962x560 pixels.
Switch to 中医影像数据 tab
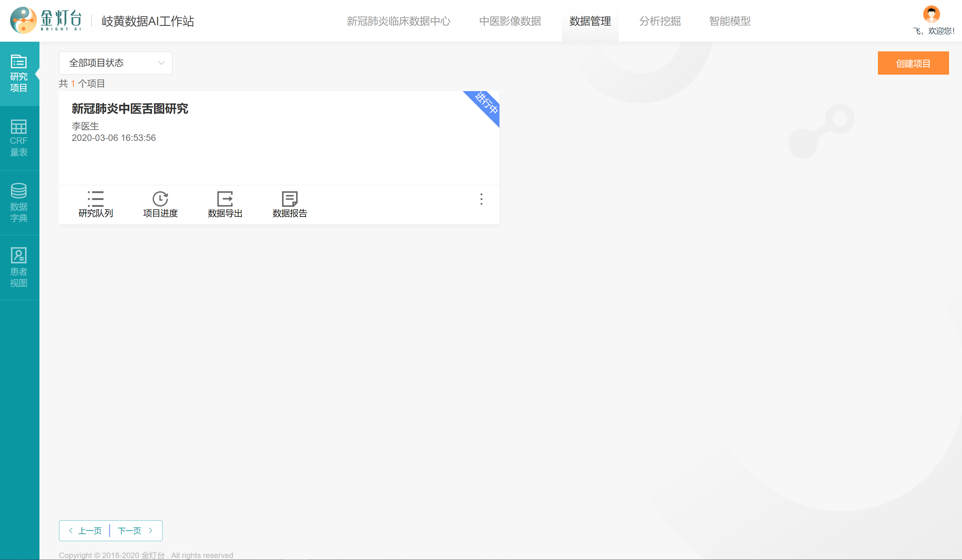coord(510,21)
